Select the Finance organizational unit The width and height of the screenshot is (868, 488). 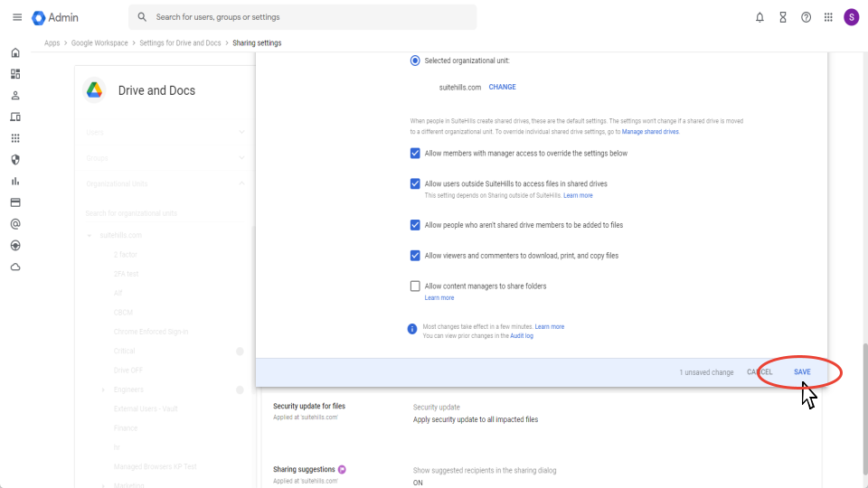coord(125,428)
